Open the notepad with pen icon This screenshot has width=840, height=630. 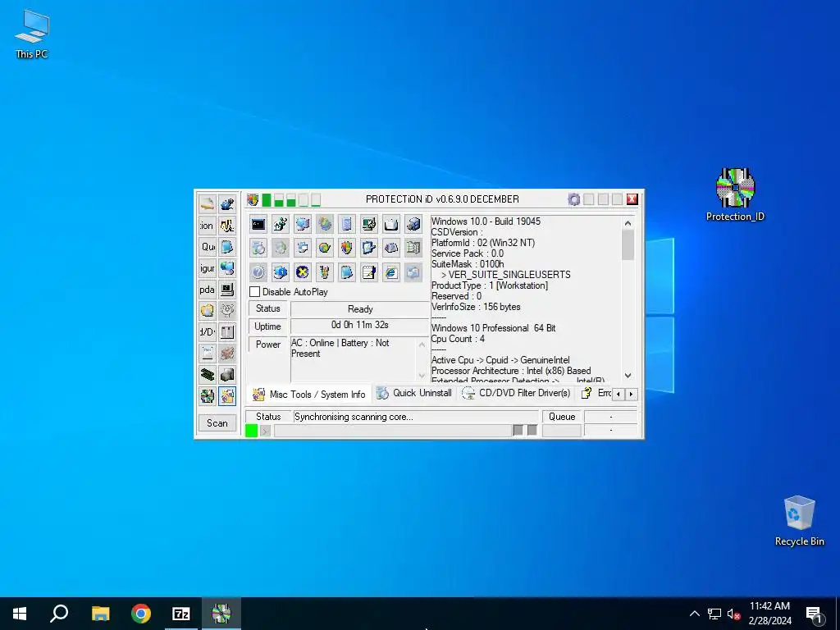tap(368, 272)
